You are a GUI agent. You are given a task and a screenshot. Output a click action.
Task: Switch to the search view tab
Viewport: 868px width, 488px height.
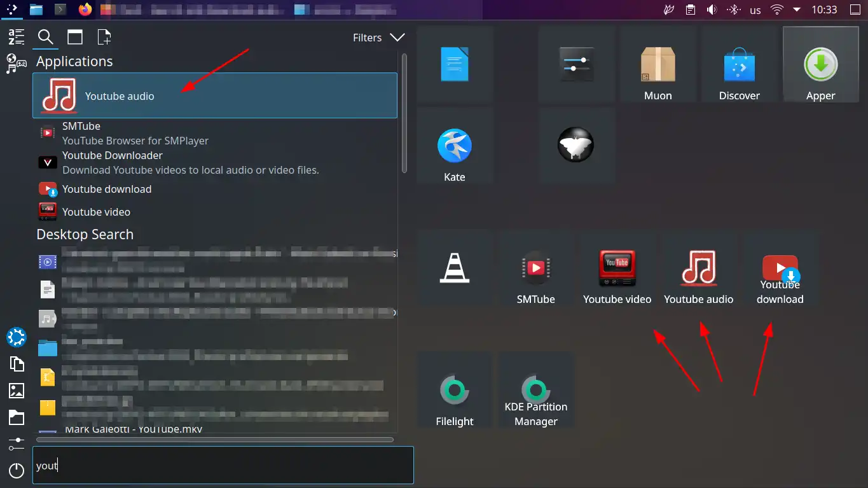point(45,37)
